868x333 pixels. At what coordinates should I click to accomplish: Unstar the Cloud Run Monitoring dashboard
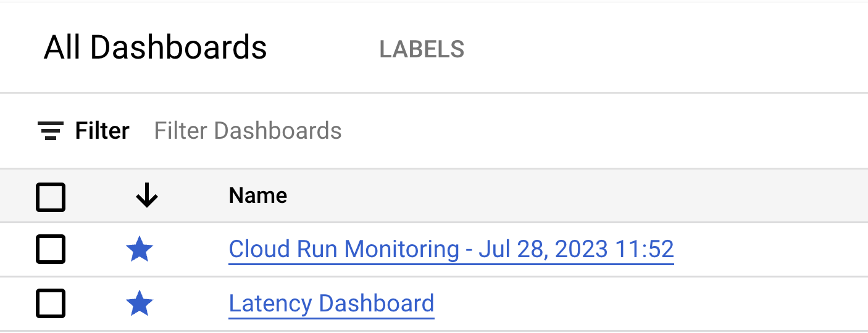[x=139, y=250]
